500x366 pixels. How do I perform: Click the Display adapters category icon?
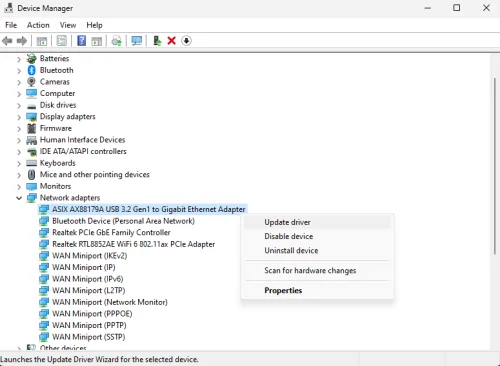tap(31, 117)
